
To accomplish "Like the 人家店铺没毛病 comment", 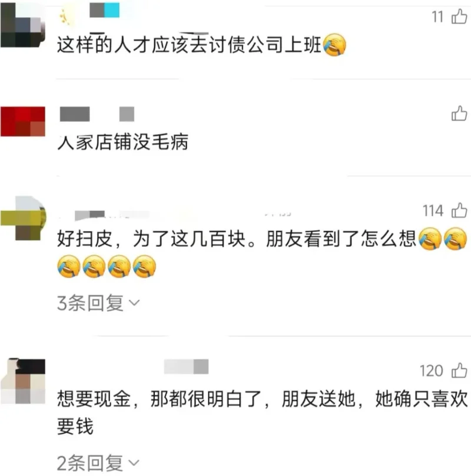I will click(459, 114).
